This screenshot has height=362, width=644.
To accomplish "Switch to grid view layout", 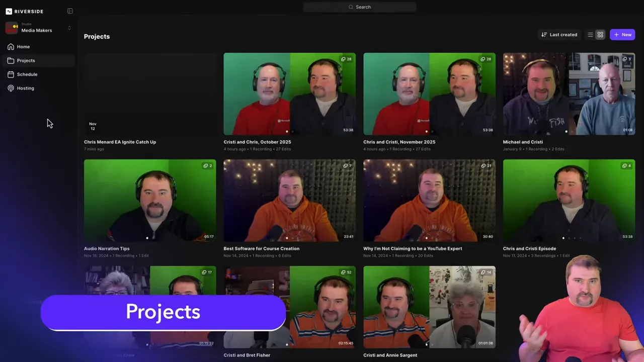I will coord(600,34).
